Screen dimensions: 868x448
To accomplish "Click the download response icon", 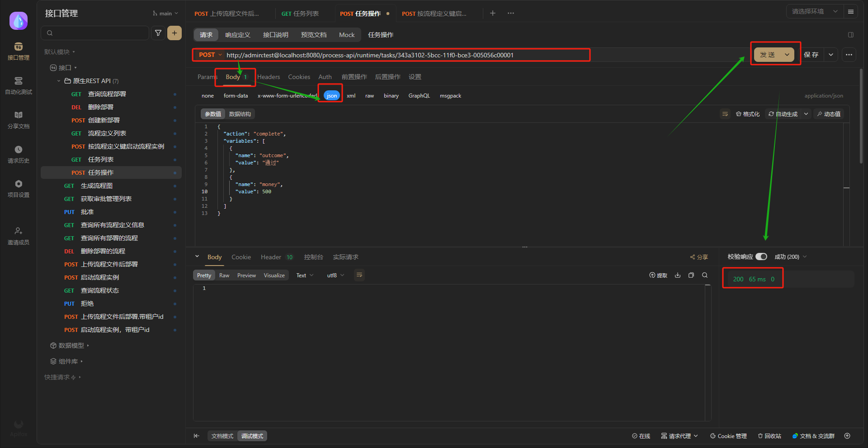I will pos(678,275).
